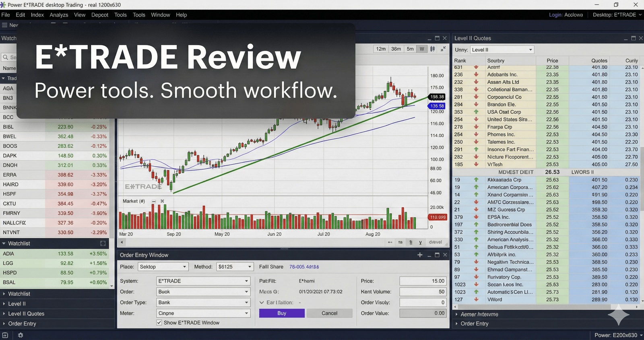
Task: Open the Order Buok dropdown
Action: click(x=203, y=292)
